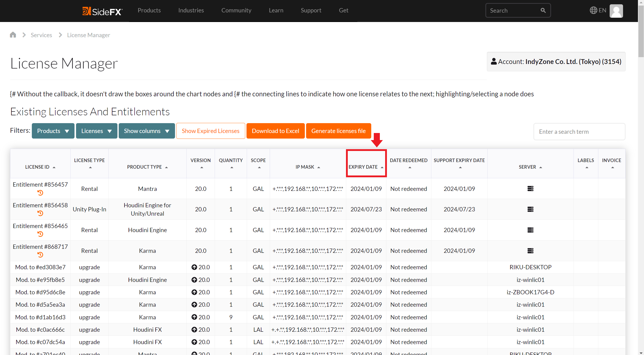Click quantity '9' in #d1ab16d3 row

[x=231, y=317]
